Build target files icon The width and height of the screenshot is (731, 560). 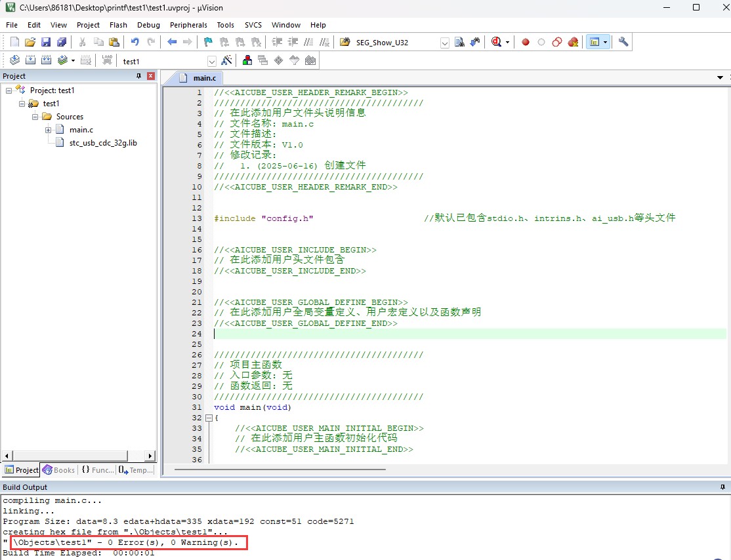coord(30,60)
